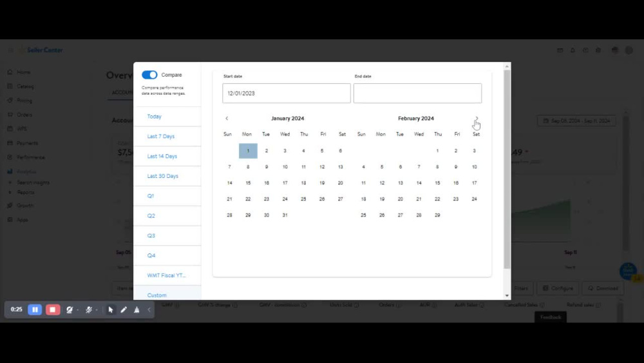This screenshot has width=644, height=363.
Task: Click the notifications bell icon
Action: tap(573, 50)
